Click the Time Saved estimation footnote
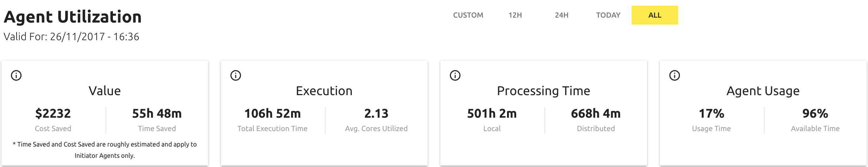This screenshot has height=167, width=868. click(105, 150)
